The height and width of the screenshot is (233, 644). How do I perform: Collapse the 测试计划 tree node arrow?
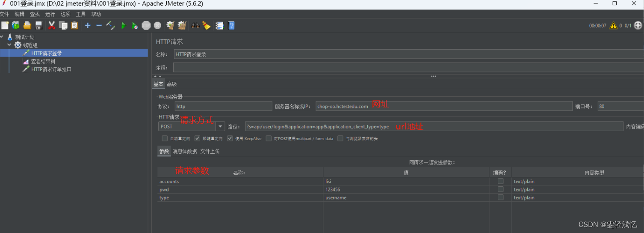[x=2, y=37]
